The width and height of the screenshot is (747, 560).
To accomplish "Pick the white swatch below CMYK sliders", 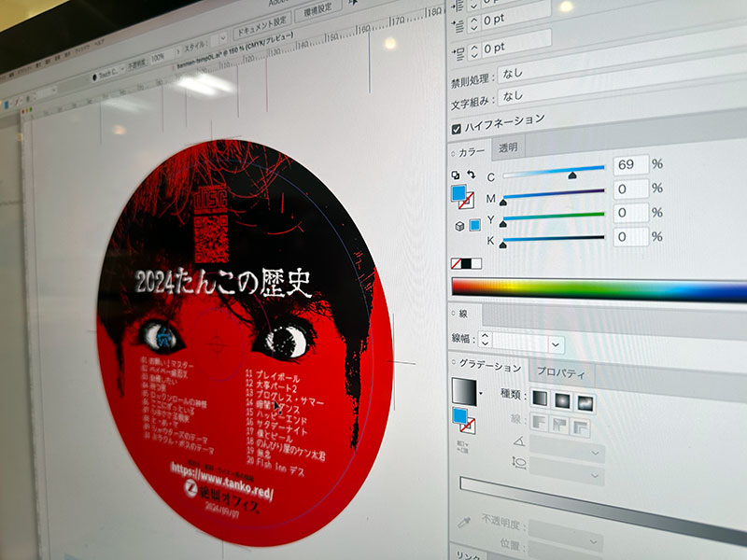I will [476, 263].
